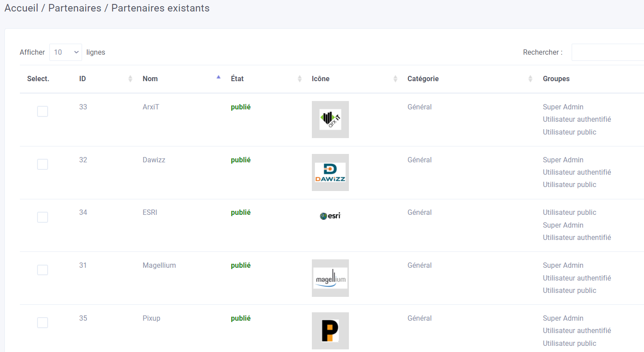Click Super Admin group in ArxiT row
Image resolution: width=644 pixels, height=352 pixels.
[x=563, y=107]
